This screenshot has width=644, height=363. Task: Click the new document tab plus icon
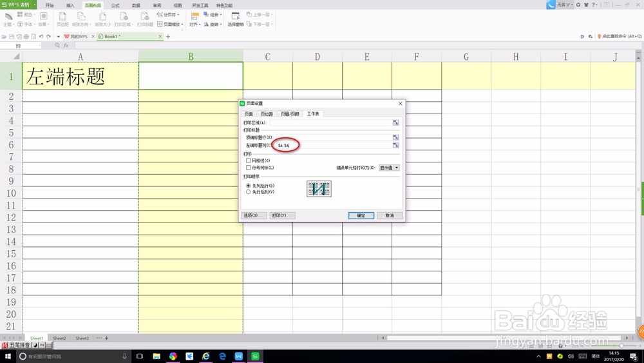click(x=168, y=37)
